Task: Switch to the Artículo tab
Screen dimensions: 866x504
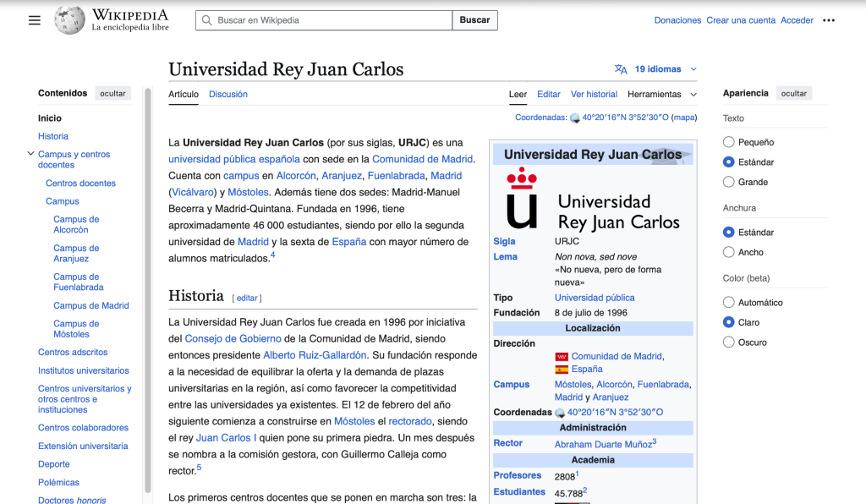Action: coord(184,95)
